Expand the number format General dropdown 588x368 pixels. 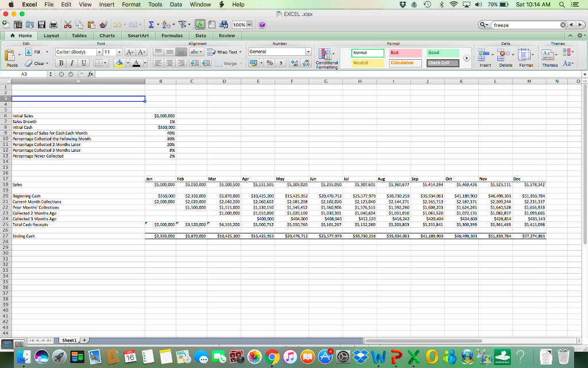click(308, 52)
